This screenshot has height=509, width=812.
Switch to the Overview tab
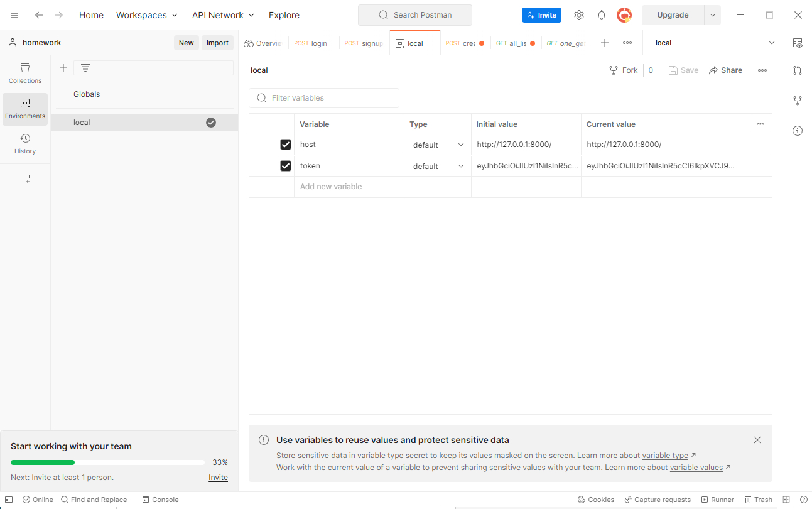point(263,43)
